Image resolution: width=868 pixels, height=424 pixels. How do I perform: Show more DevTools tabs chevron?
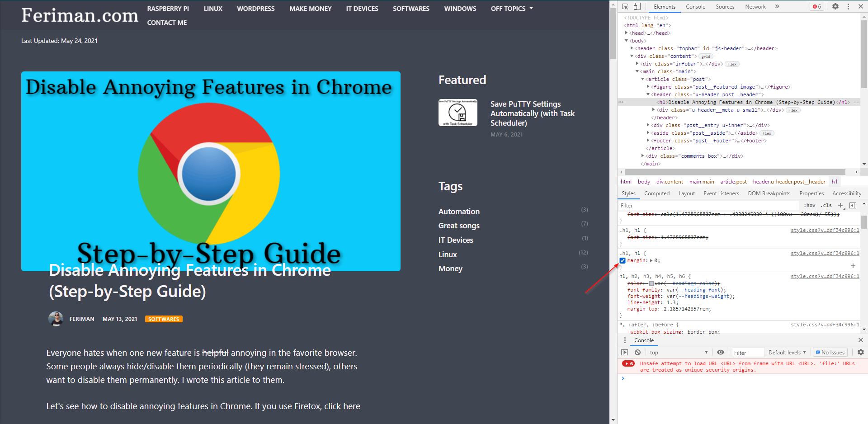click(x=777, y=6)
